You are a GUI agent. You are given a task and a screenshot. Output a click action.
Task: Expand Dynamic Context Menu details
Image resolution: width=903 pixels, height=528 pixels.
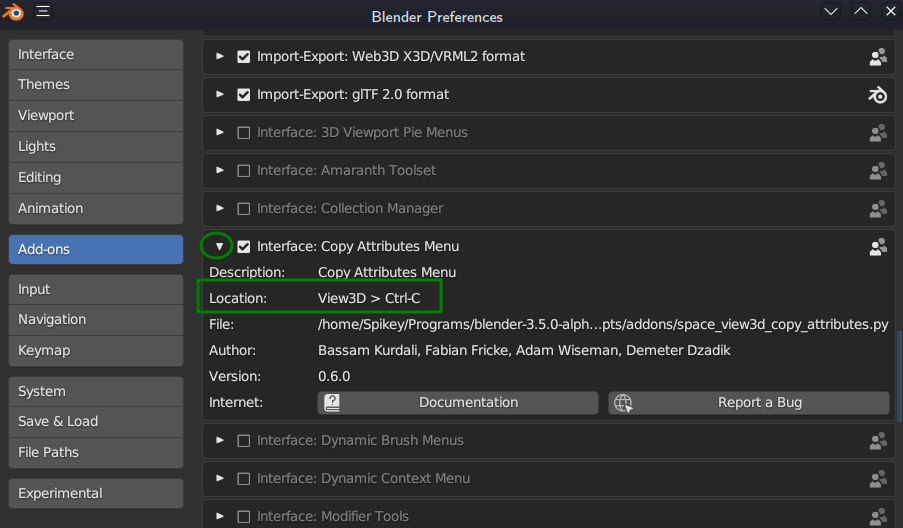tap(219, 478)
